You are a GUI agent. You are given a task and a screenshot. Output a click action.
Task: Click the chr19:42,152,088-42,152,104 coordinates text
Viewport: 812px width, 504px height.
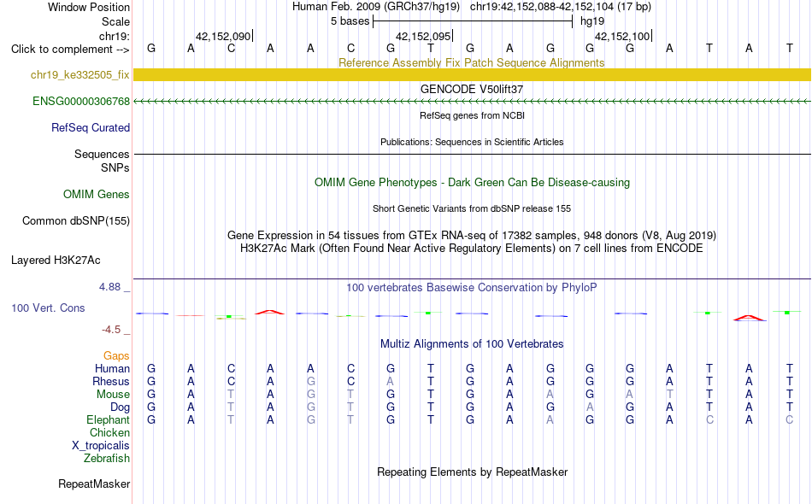coord(561,7)
